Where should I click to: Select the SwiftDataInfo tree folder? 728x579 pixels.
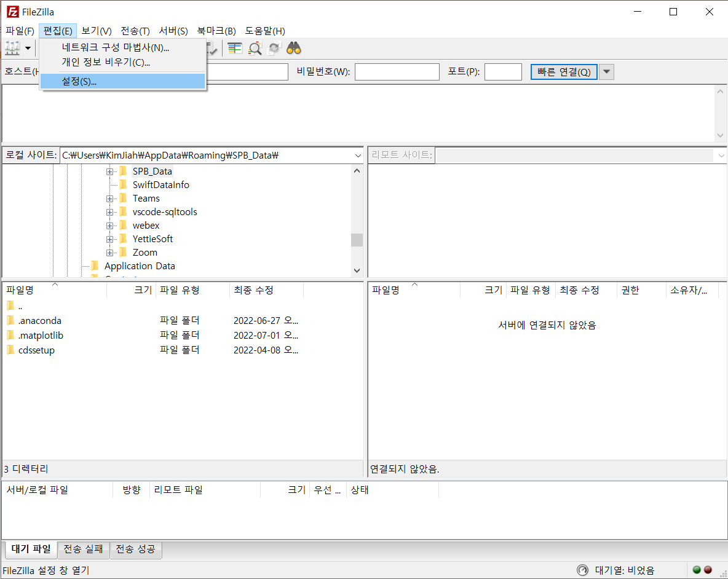point(160,184)
